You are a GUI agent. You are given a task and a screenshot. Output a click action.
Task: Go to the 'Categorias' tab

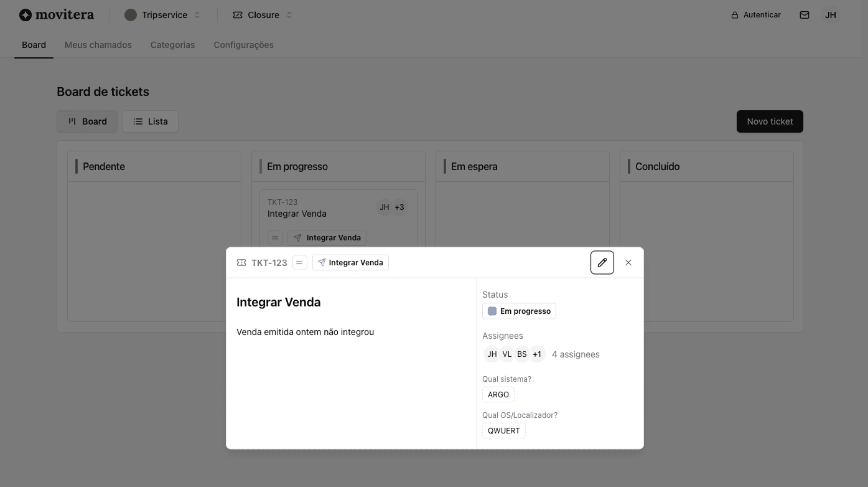(x=172, y=44)
